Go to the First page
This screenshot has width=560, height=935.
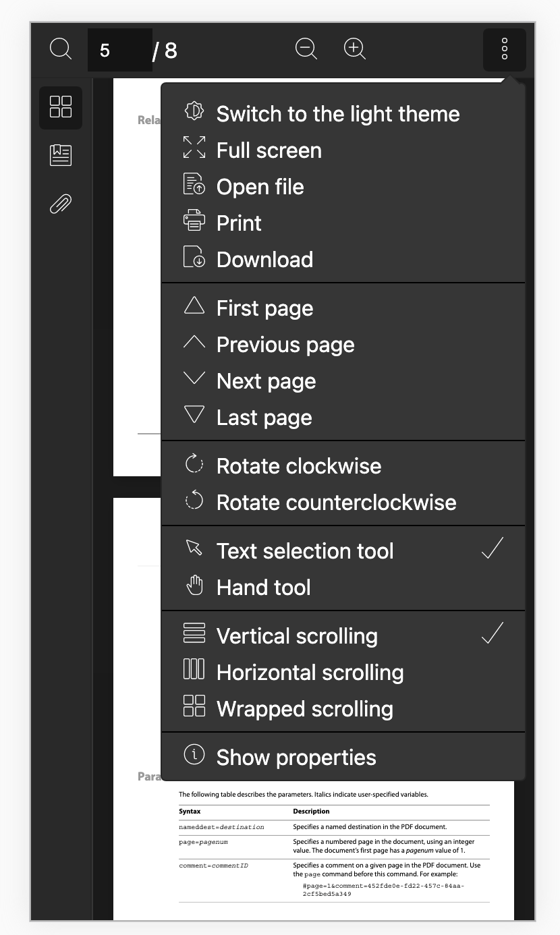264,308
